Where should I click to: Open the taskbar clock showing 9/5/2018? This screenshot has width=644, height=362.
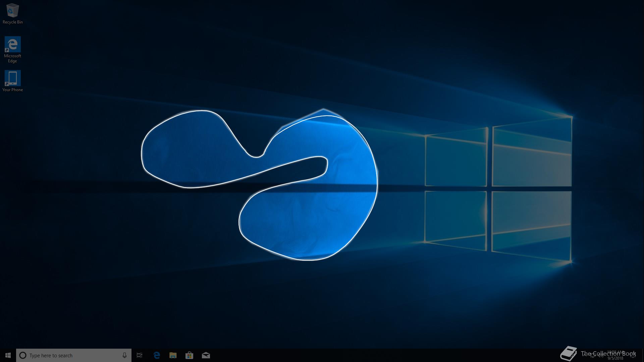[x=615, y=355]
